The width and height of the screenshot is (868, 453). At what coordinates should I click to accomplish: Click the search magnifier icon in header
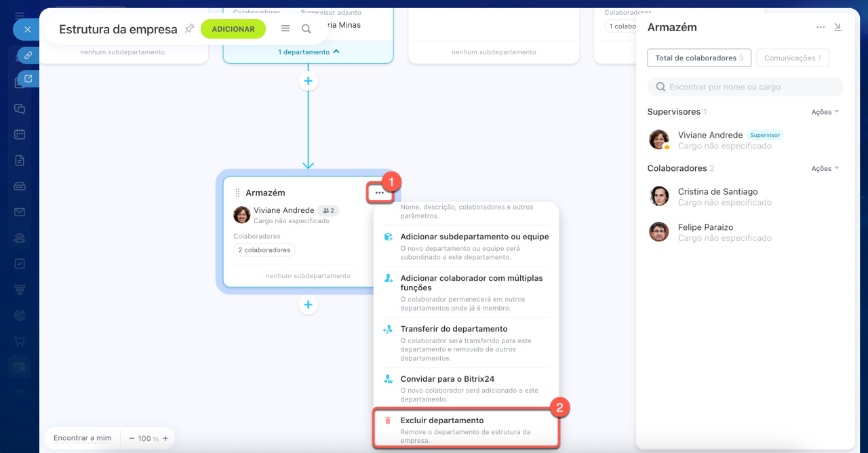pyautogui.click(x=307, y=28)
